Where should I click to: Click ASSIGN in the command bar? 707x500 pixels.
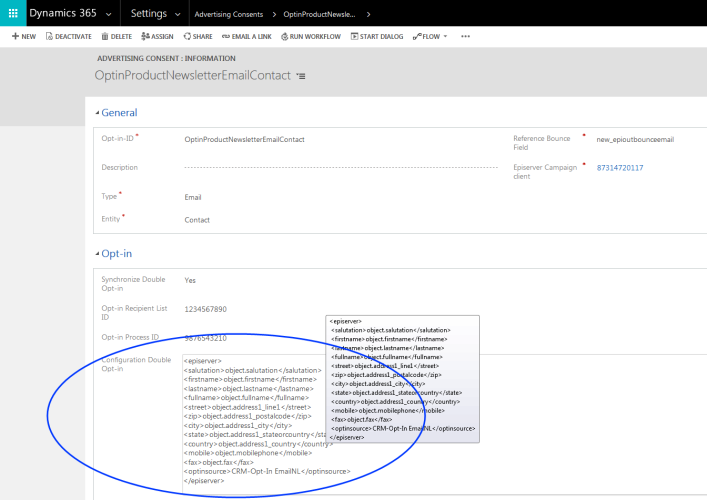point(156,36)
